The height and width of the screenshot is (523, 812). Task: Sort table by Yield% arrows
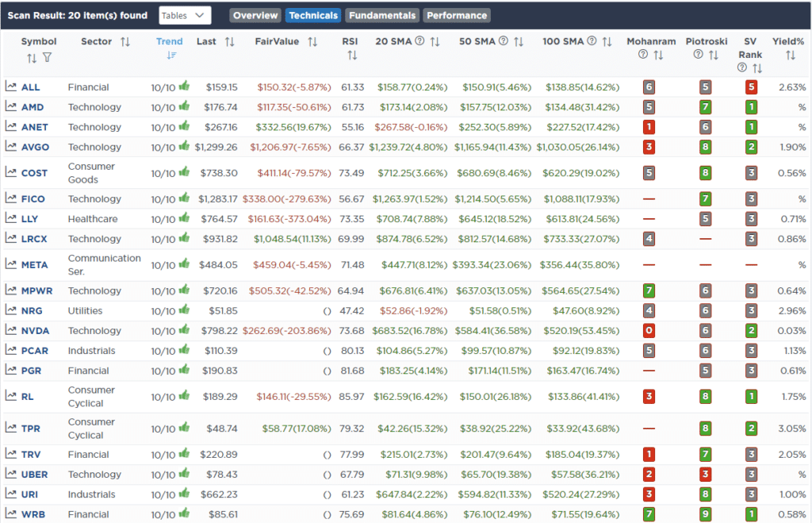coord(791,55)
